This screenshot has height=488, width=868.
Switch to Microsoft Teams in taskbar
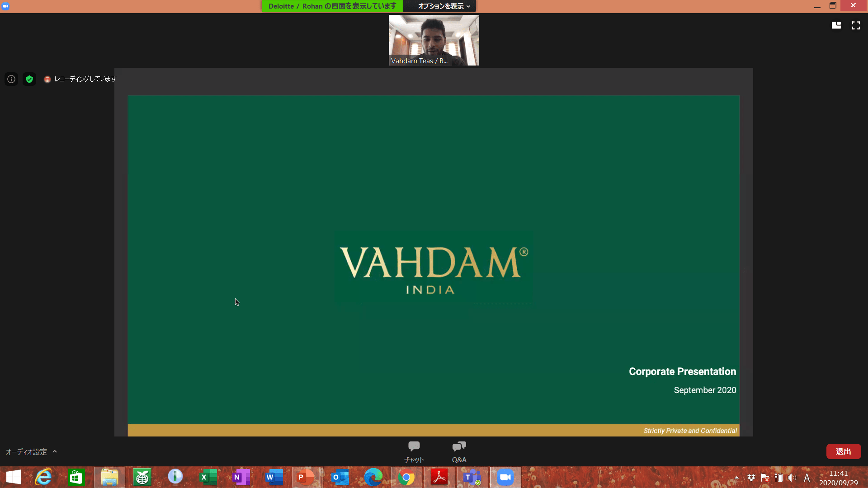[x=472, y=477]
